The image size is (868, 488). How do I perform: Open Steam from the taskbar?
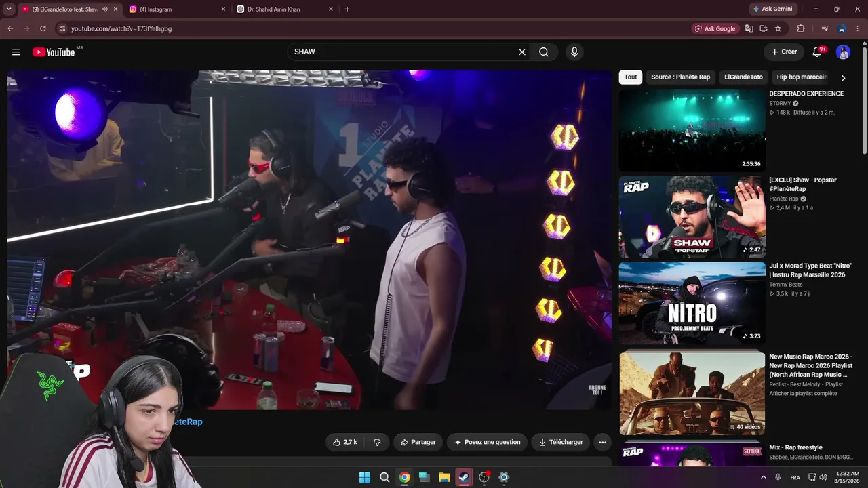pyautogui.click(x=464, y=477)
